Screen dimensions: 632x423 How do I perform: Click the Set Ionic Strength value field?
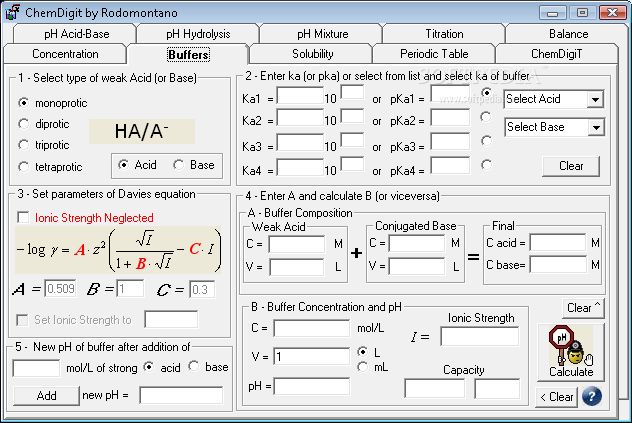(171, 319)
